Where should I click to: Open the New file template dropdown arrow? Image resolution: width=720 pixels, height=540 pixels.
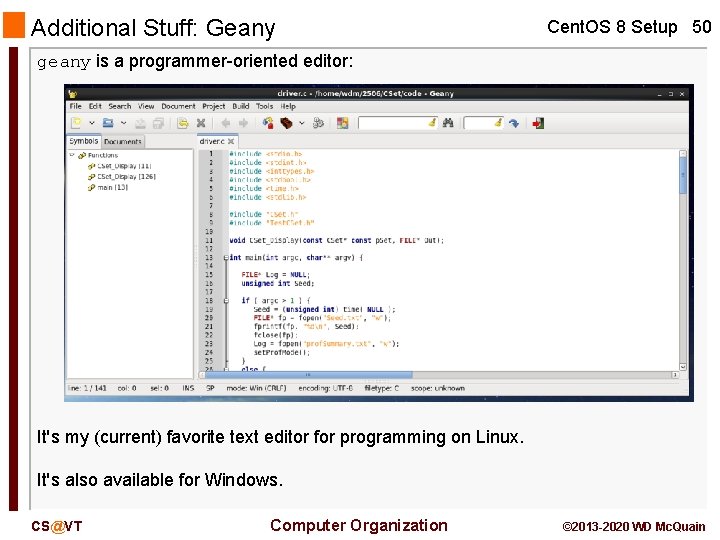pos(91,123)
